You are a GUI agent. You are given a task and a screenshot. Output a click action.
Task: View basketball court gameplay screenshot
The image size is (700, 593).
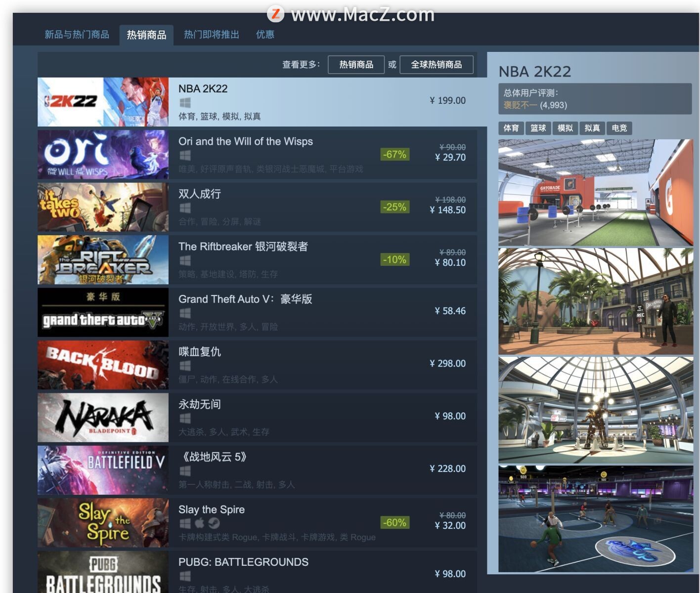(596, 519)
